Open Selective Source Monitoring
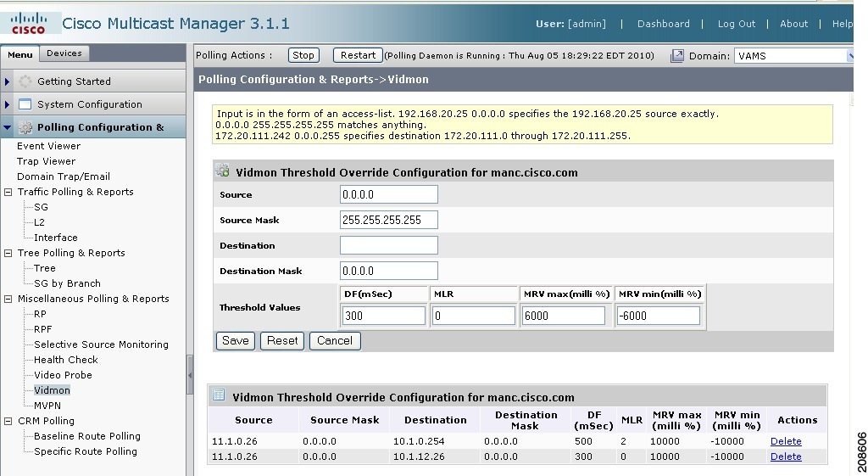 (x=101, y=344)
